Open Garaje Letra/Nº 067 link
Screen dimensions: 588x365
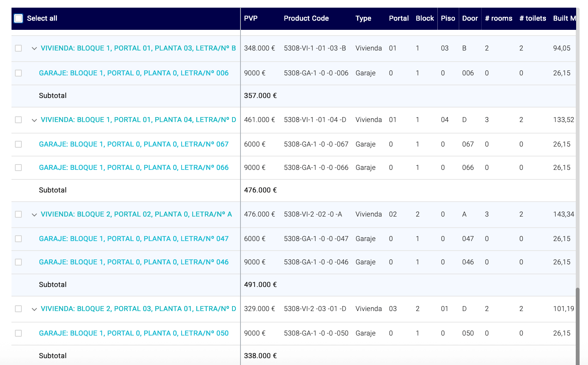click(x=134, y=144)
